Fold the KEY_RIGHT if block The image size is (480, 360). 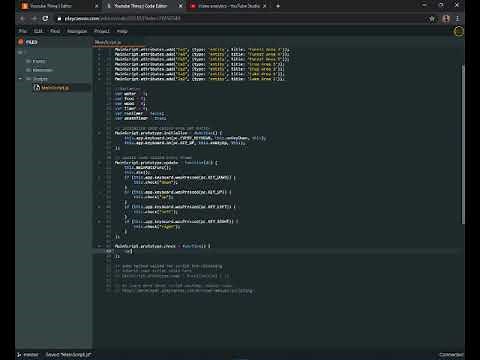coord(99,221)
